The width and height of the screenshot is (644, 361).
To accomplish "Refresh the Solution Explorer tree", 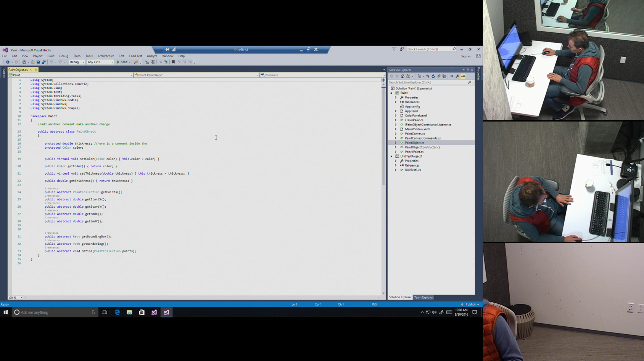I will (433, 76).
